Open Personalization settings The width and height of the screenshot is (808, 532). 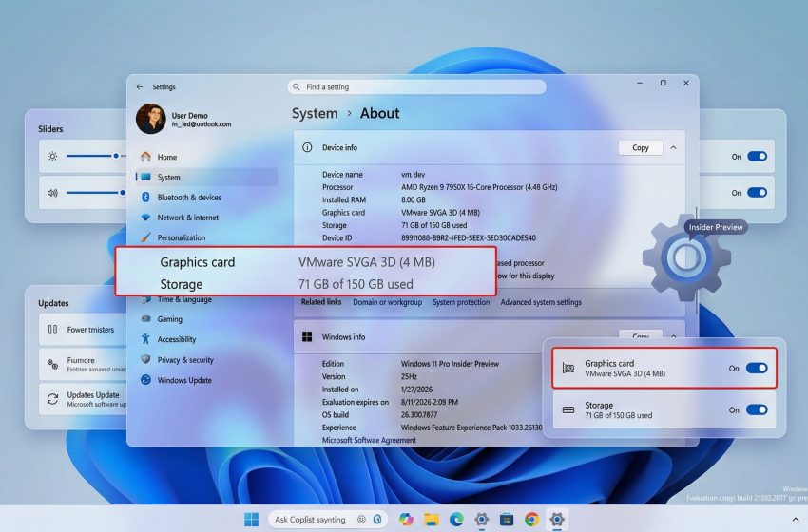pos(206,237)
